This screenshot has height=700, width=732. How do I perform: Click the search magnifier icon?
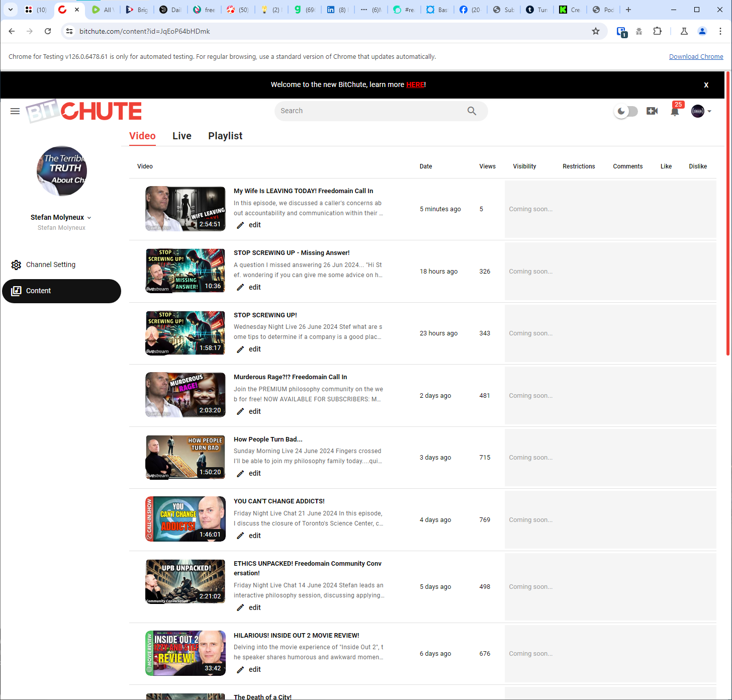(472, 111)
